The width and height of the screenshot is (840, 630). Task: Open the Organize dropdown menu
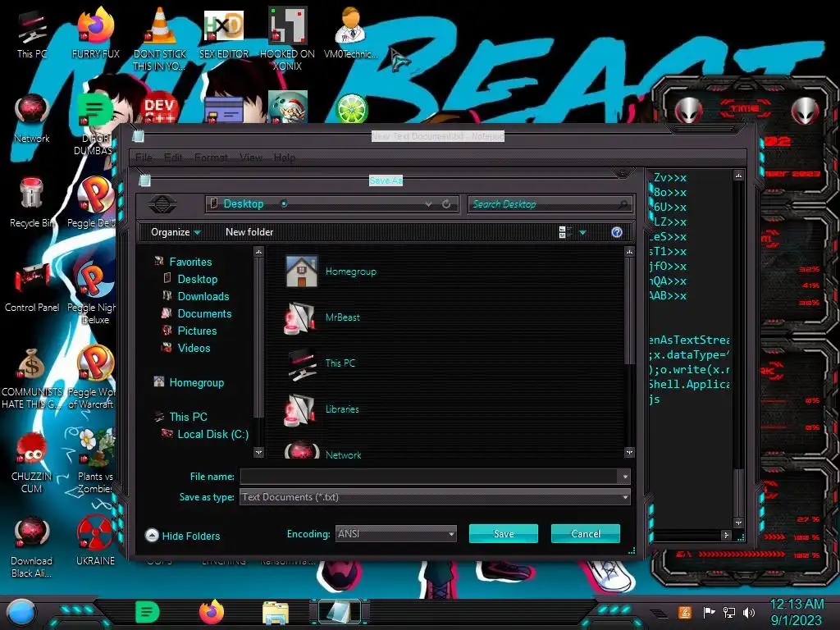pyautogui.click(x=176, y=232)
